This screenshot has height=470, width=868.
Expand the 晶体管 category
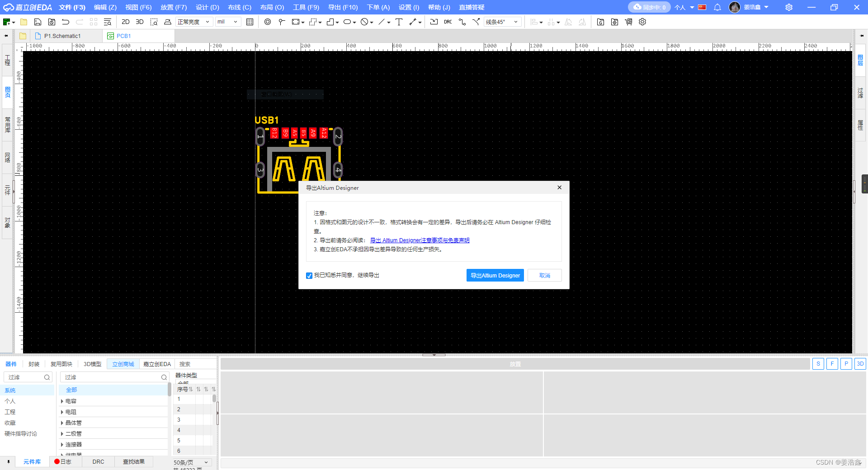tap(62, 423)
